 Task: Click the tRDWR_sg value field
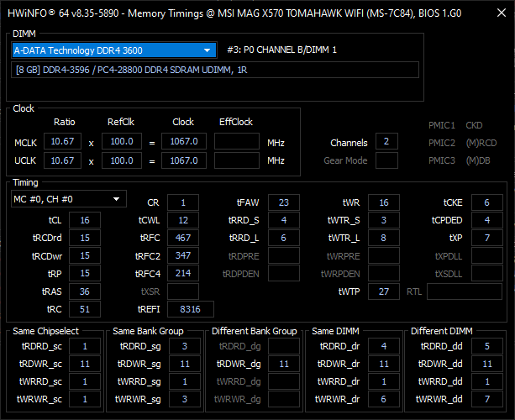pyautogui.click(x=185, y=364)
